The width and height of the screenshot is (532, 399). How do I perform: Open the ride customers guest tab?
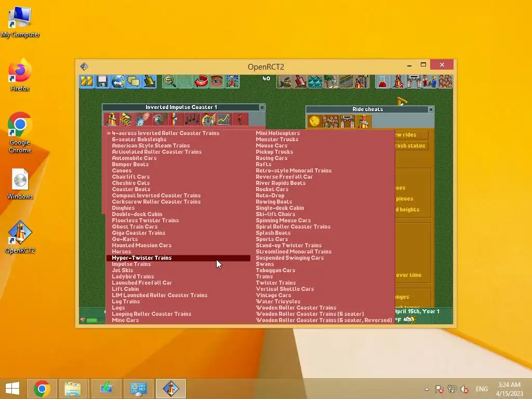pyautogui.click(x=240, y=119)
